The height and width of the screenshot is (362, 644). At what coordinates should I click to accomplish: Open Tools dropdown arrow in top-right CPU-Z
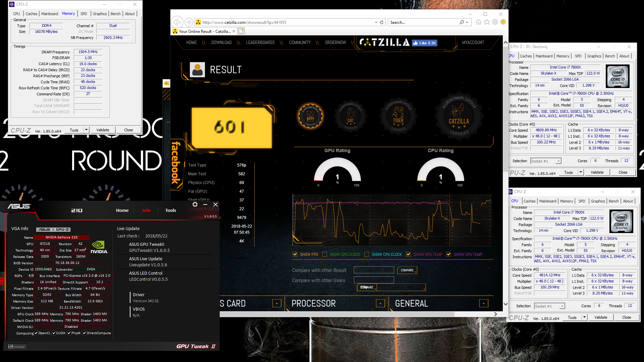581,172
